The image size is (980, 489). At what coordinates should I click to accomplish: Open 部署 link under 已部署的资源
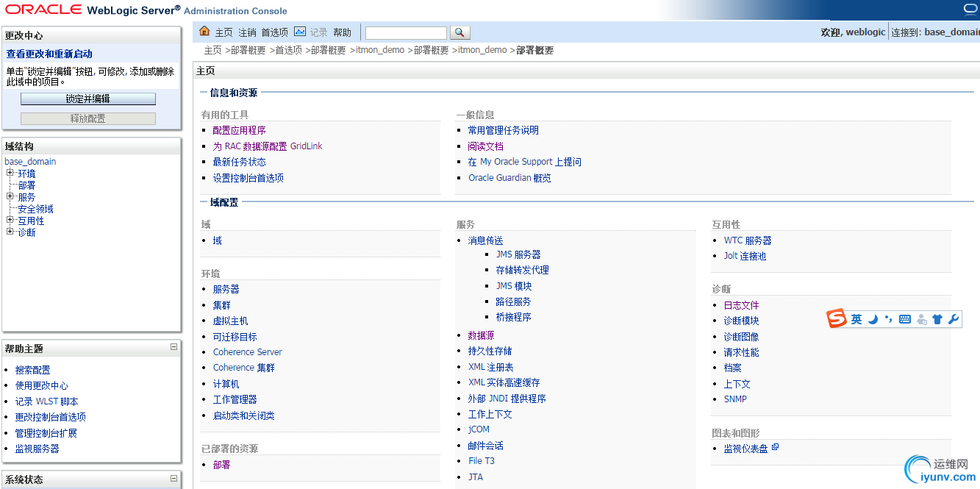click(221, 465)
